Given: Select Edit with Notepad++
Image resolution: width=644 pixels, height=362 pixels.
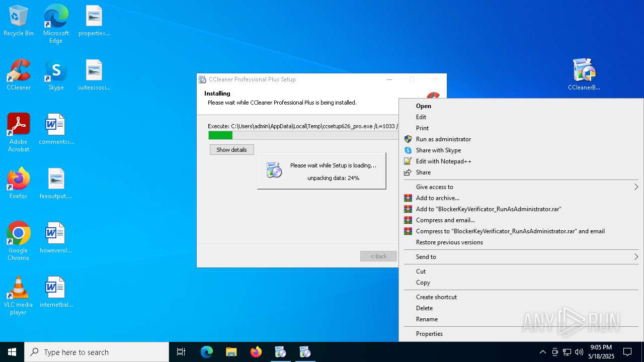Looking at the screenshot, I should click(521, 161).
